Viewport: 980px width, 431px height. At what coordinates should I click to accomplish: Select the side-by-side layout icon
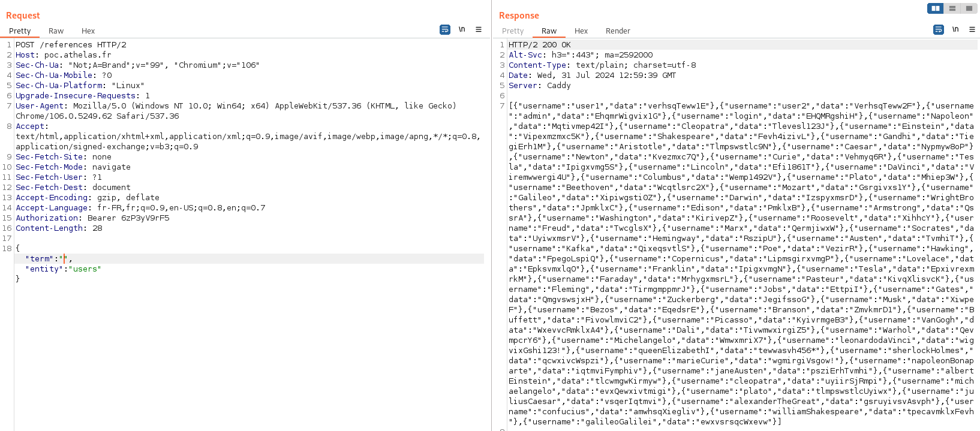point(935,8)
